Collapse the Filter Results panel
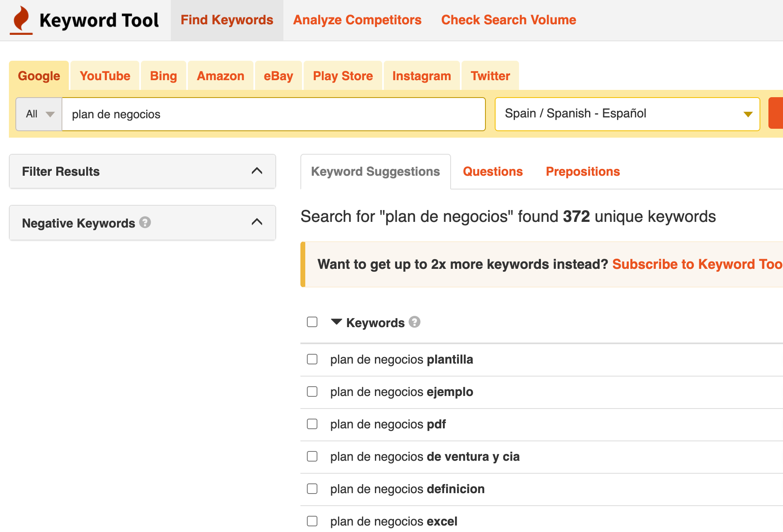The image size is (783, 532). [257, 171]
